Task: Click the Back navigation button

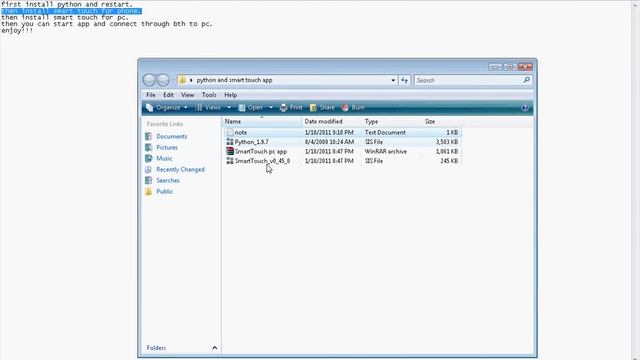Action: (149, 80)
